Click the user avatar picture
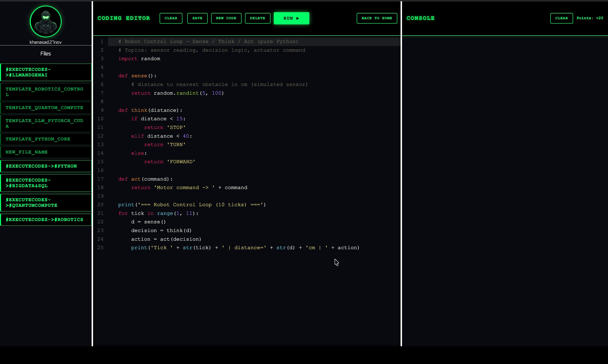The image size is (608, 364). click(46, 21)
